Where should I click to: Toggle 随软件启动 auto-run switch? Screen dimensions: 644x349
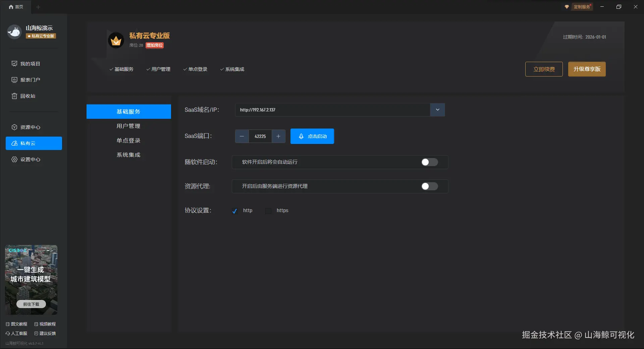pyautogui.click(x=430, y=162)
